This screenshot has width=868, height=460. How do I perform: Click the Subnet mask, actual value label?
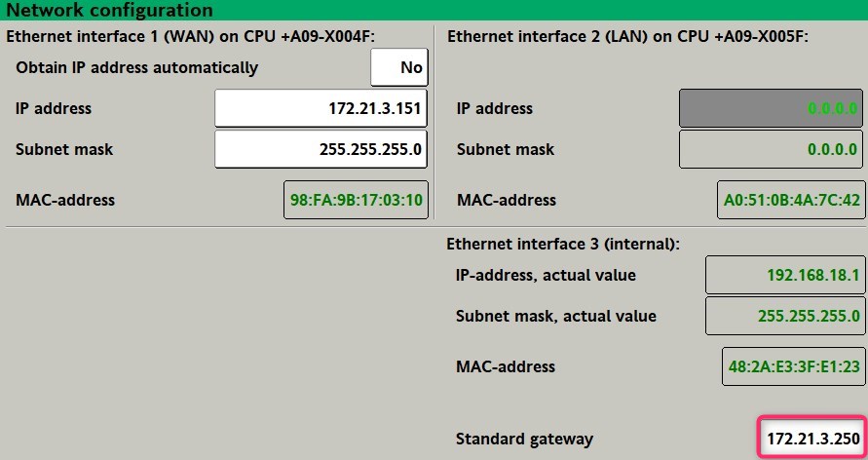point(556,316)
